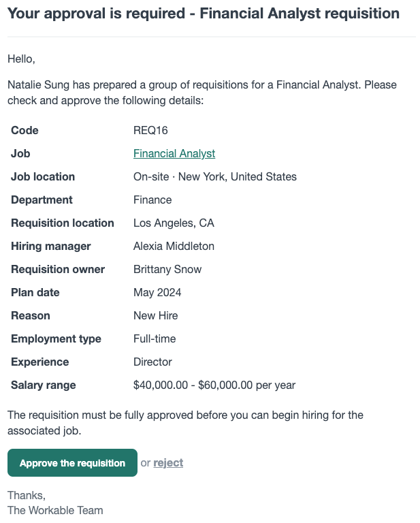Click the Hello greeting line
This screenshot has width=420, height=523.
(21, 59)
